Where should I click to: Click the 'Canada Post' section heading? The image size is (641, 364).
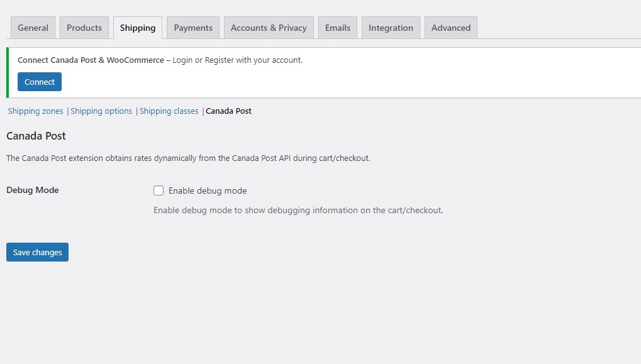point(36,136)
